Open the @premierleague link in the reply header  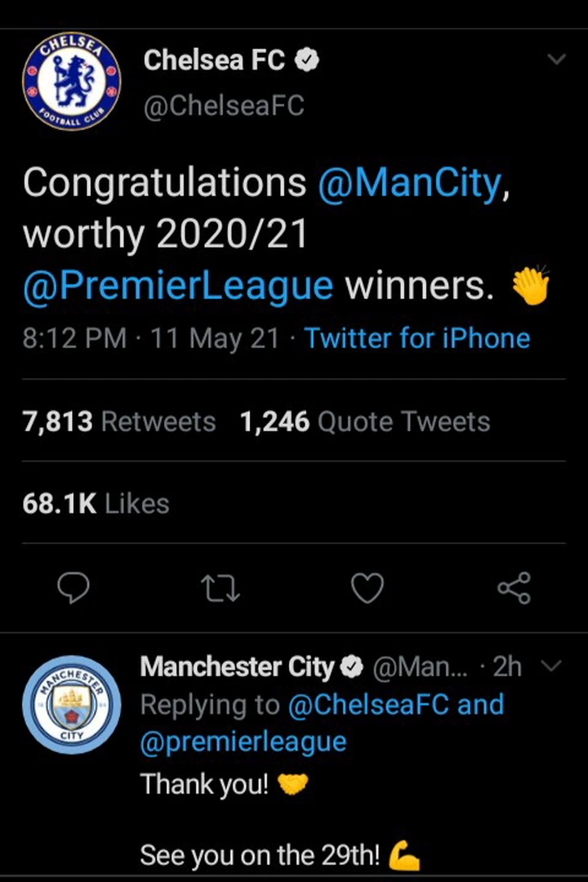243,742
